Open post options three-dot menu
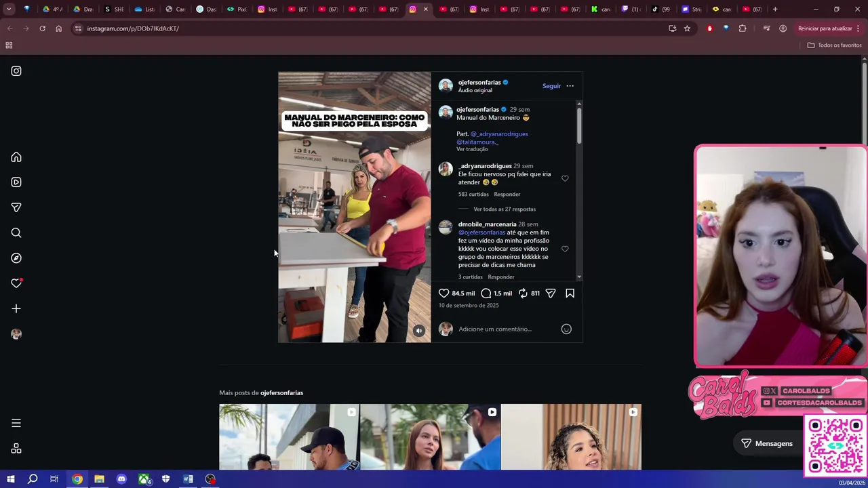This screenshot has height=488, width=868. point(570,86)
